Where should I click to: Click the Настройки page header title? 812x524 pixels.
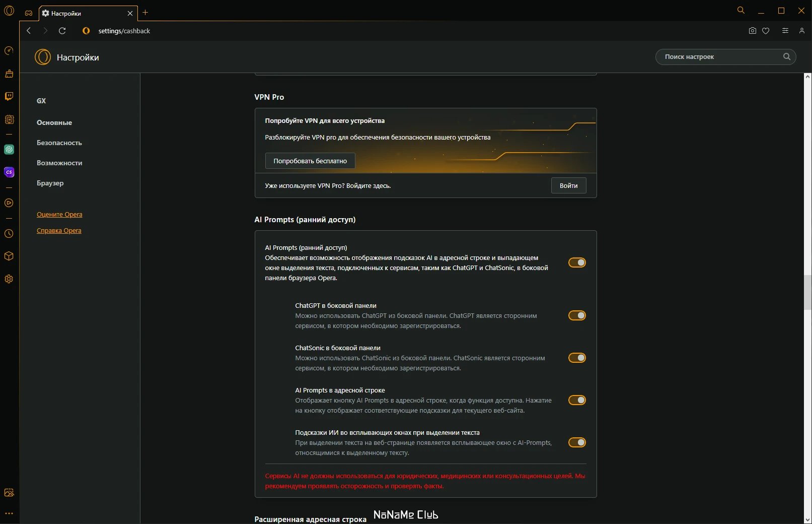(x=78, y=57)
